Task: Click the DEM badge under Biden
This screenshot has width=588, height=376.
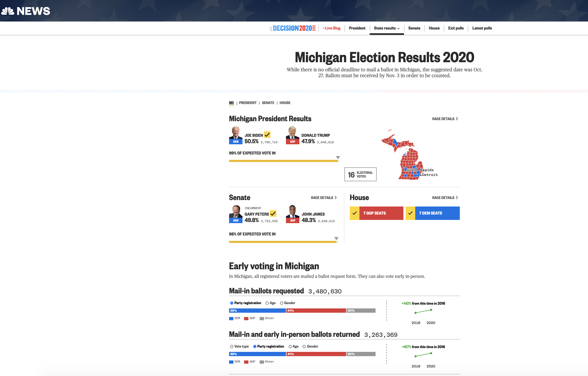Action: tap(236, 142)
